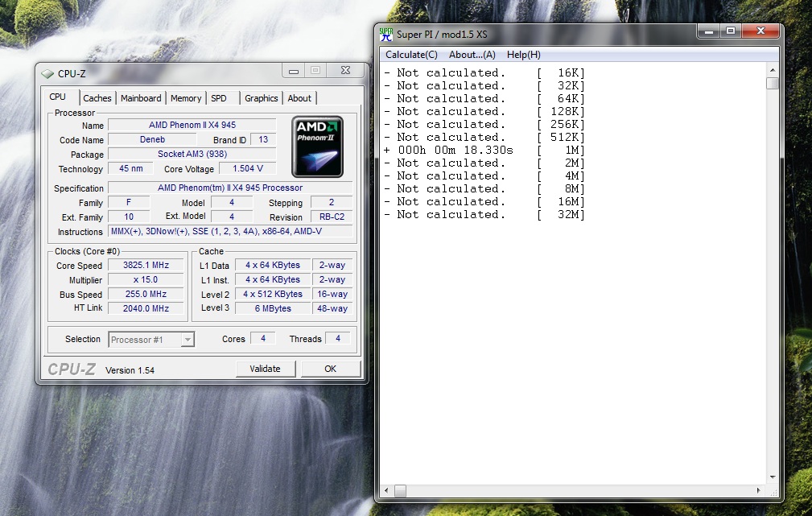Click the 1M result '000h 00m 18.330s'
Screen dimensions: 812x516
(x=455, y=151)
